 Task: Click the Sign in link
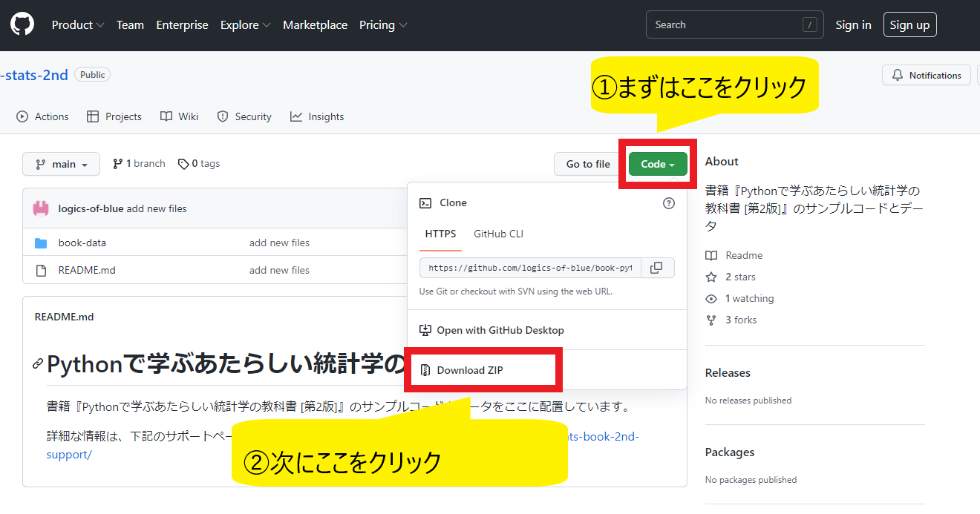point(853,24)
